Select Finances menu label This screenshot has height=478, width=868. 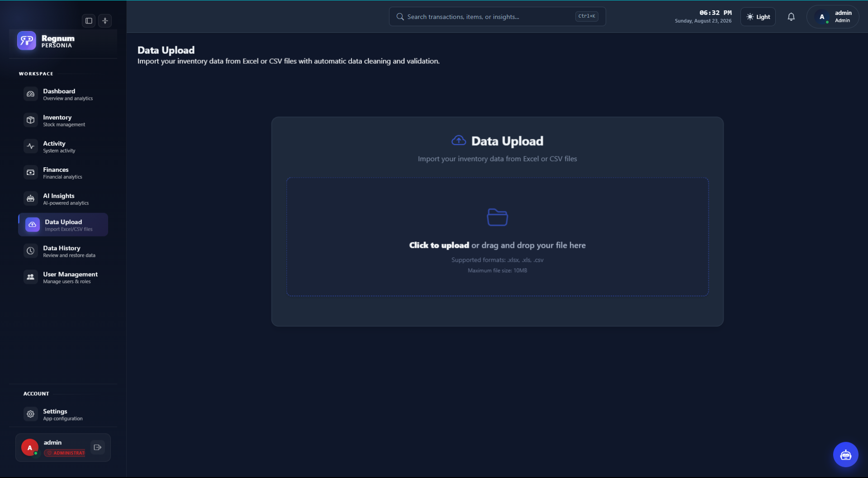coord(56,170)
